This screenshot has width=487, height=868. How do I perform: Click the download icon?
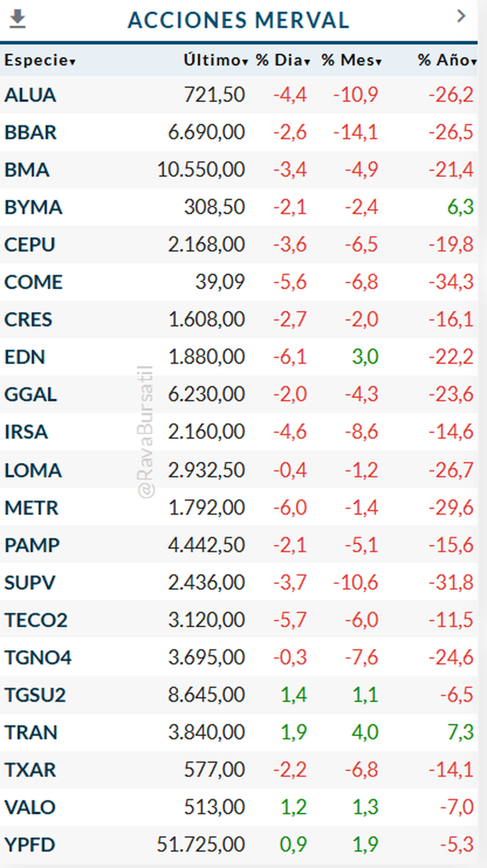17,19
